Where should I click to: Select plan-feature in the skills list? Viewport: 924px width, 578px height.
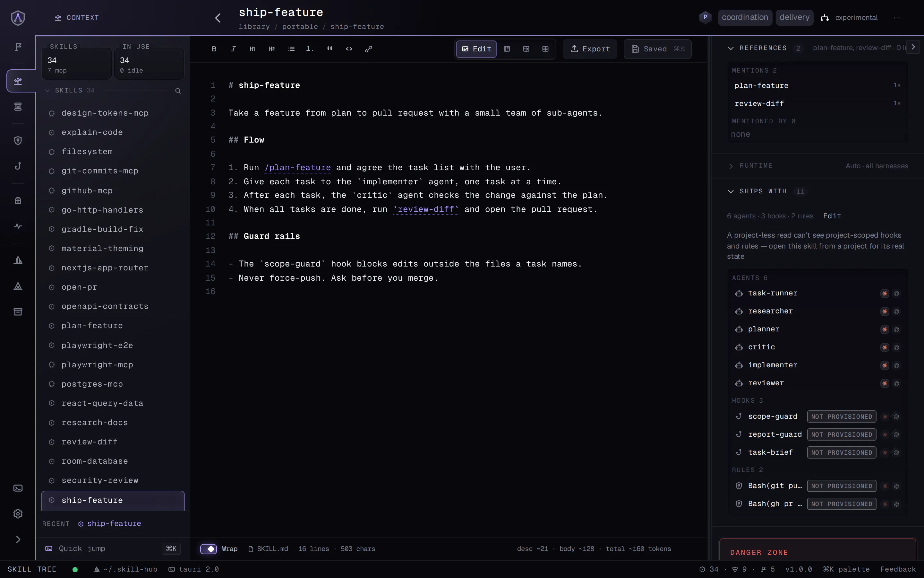click(113, 326)
